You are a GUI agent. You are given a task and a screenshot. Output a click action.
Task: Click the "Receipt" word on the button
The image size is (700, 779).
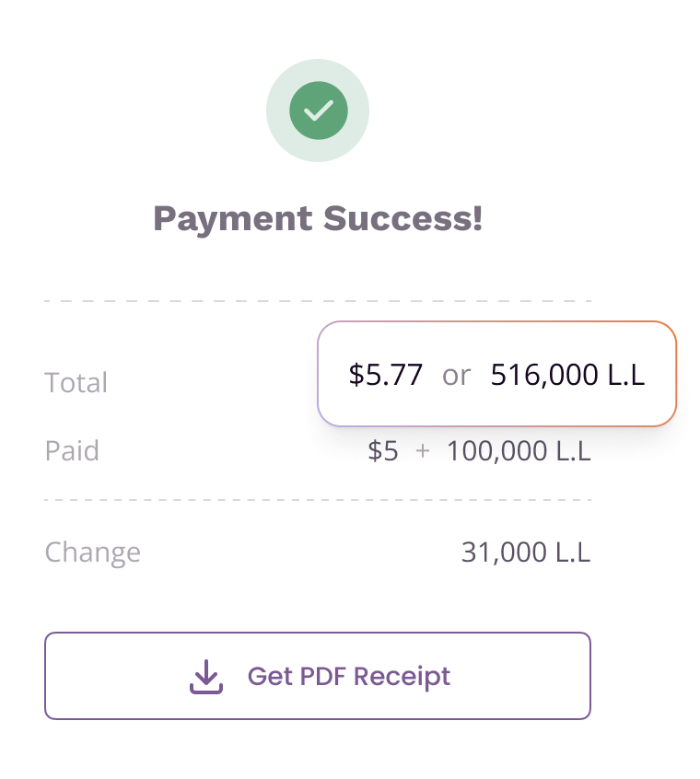(x=402, y=677)
